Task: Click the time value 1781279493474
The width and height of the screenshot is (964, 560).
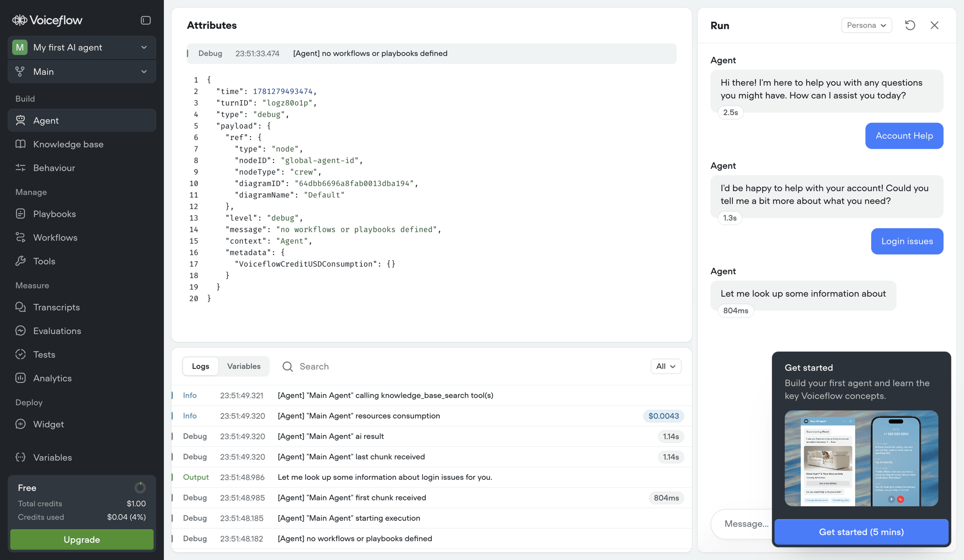Action: (x=282, y=92)
